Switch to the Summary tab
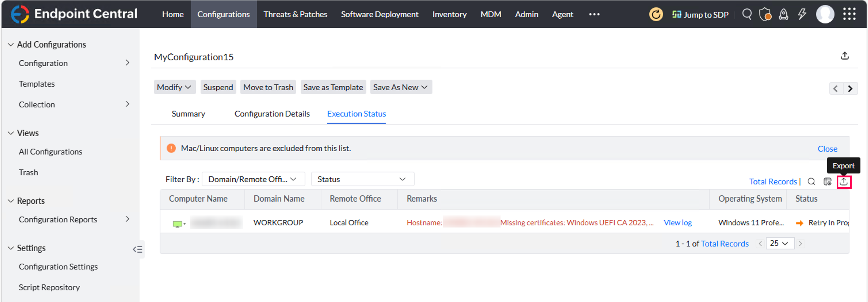This screenshot has height=302, width=868. coord(188,114)
